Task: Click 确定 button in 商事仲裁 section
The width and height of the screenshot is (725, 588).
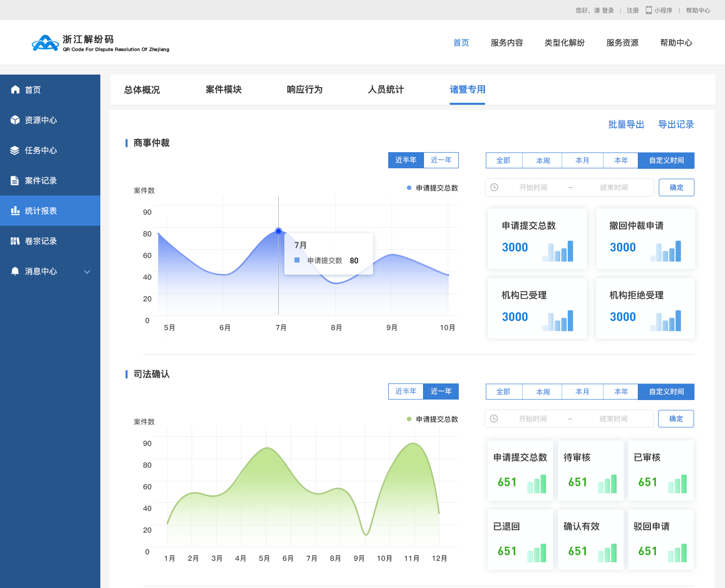Action: (x=677, y=187)
